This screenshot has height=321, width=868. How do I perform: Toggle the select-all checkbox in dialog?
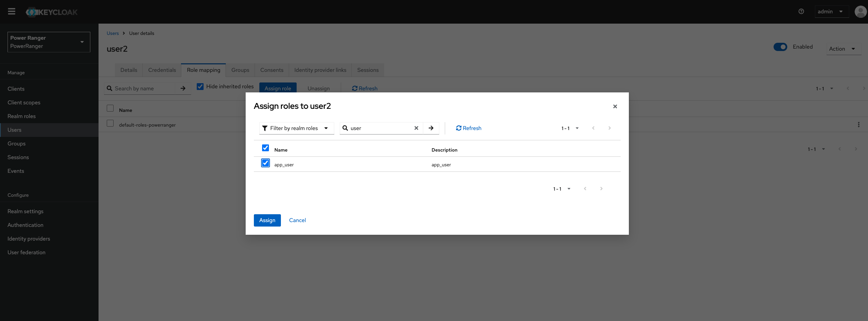265,148
